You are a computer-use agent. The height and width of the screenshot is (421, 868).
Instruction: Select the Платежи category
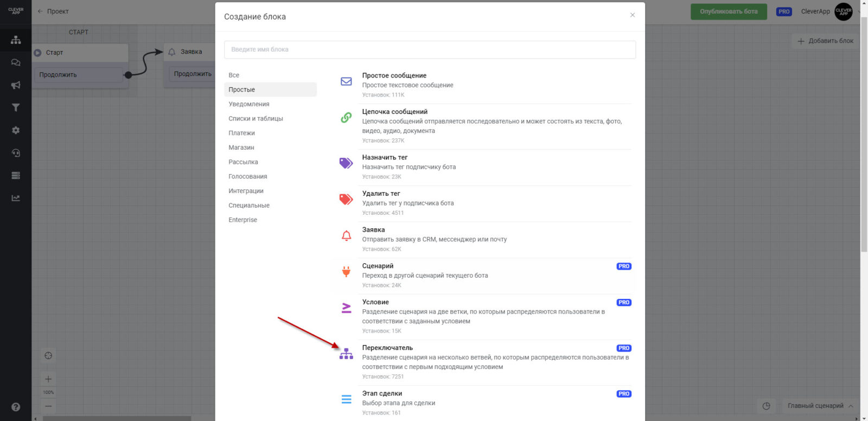click(x=241, y=133)
